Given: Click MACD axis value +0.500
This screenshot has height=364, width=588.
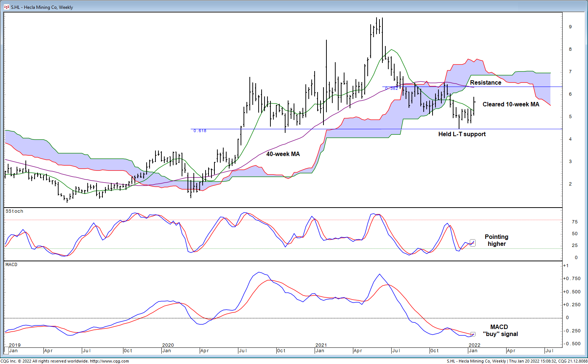Looking at the screenshot, I should (572, 292).
